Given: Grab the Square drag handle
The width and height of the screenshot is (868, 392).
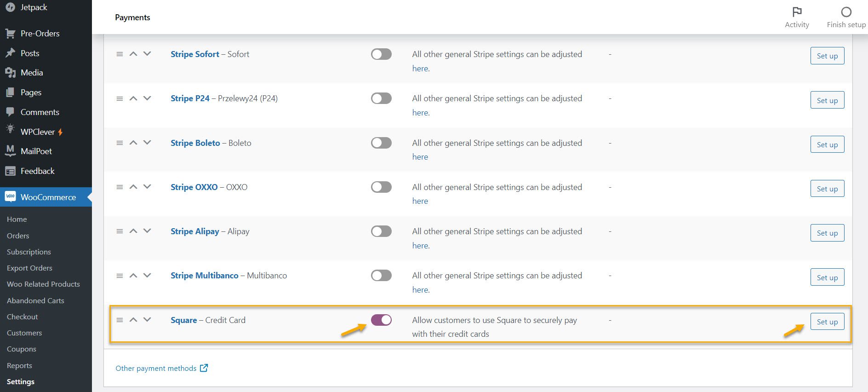Looking at the screenshot, I should [120, 320].
